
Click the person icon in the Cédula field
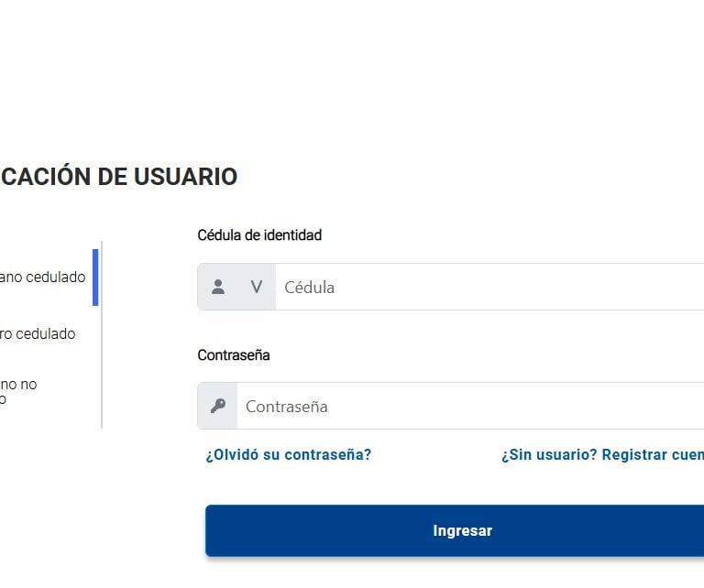tap(218, 287)
